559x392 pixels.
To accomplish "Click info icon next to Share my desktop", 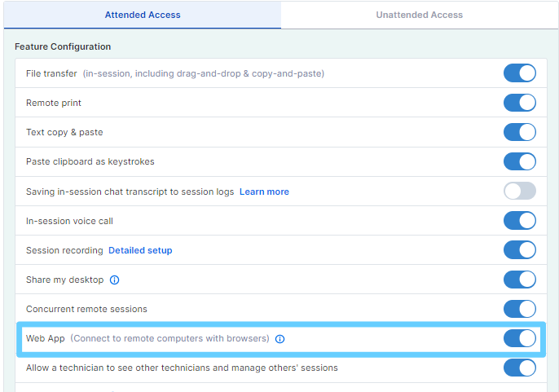I will pos(114,280).
